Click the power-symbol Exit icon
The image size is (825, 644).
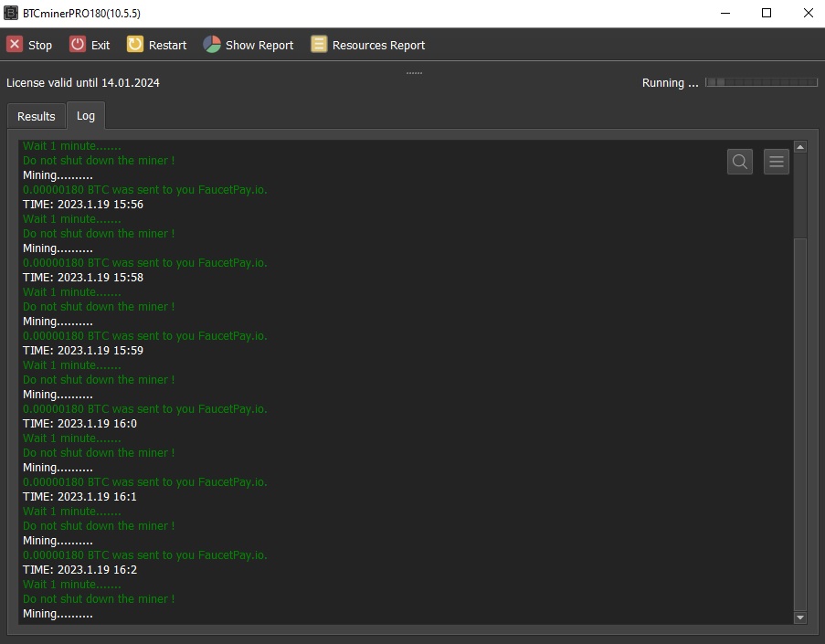75,44
